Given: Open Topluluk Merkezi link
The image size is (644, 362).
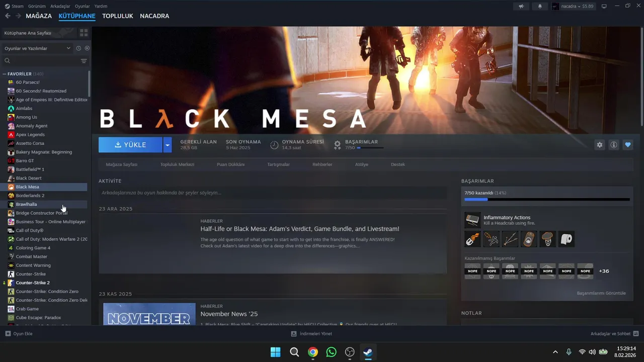Looking at the screenshot, I should (177, 164).
